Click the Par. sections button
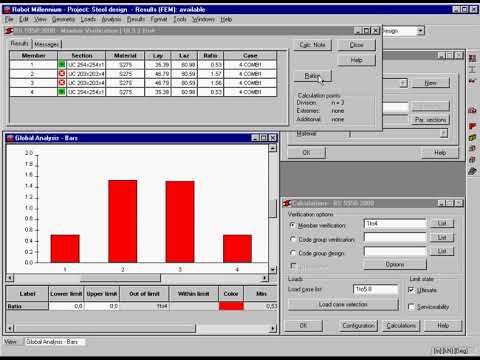 [431, 120]
